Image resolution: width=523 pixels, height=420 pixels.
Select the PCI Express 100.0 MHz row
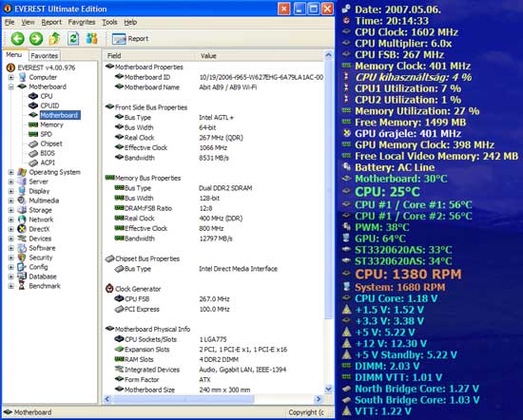tap(213, 310)
